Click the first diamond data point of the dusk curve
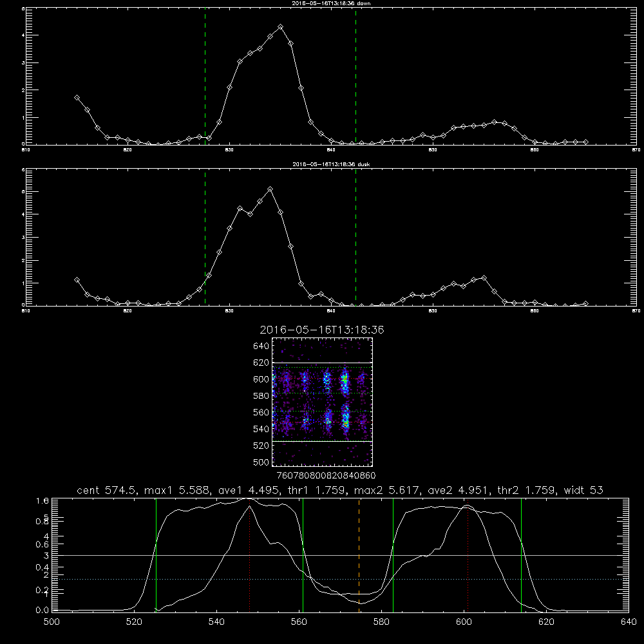The width and height of the screenshot is (644, 644). (77, 280)
